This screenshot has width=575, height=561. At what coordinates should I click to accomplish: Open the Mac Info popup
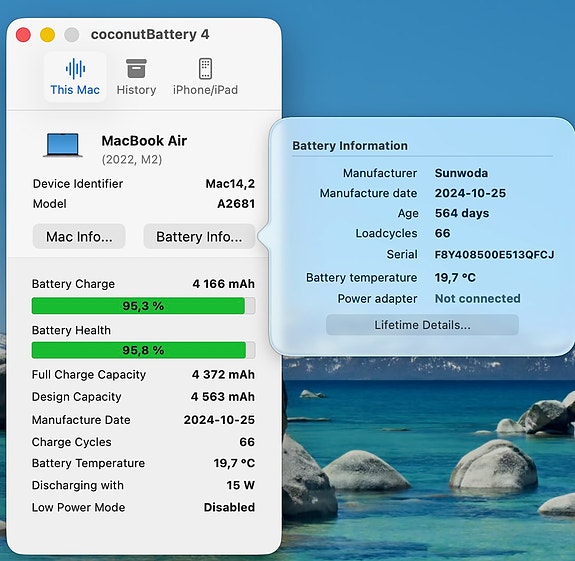[x=79, y=236]
